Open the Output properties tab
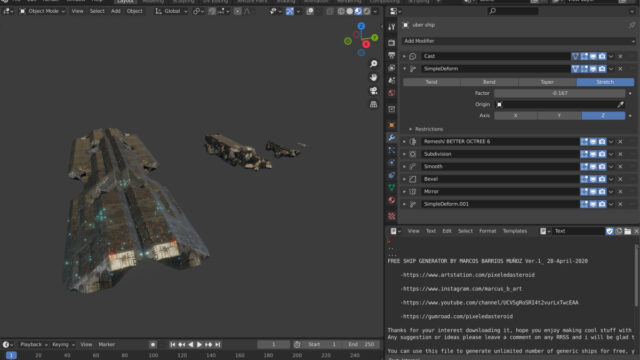Viewport: 640px width, 360px height. tap(391, 56)
